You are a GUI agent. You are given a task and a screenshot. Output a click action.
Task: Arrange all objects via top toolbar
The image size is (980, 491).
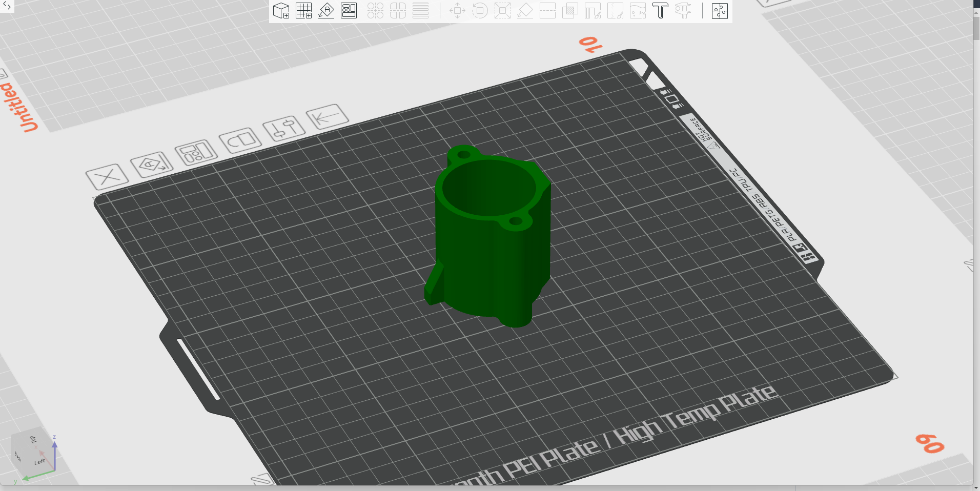pos(349,11)
